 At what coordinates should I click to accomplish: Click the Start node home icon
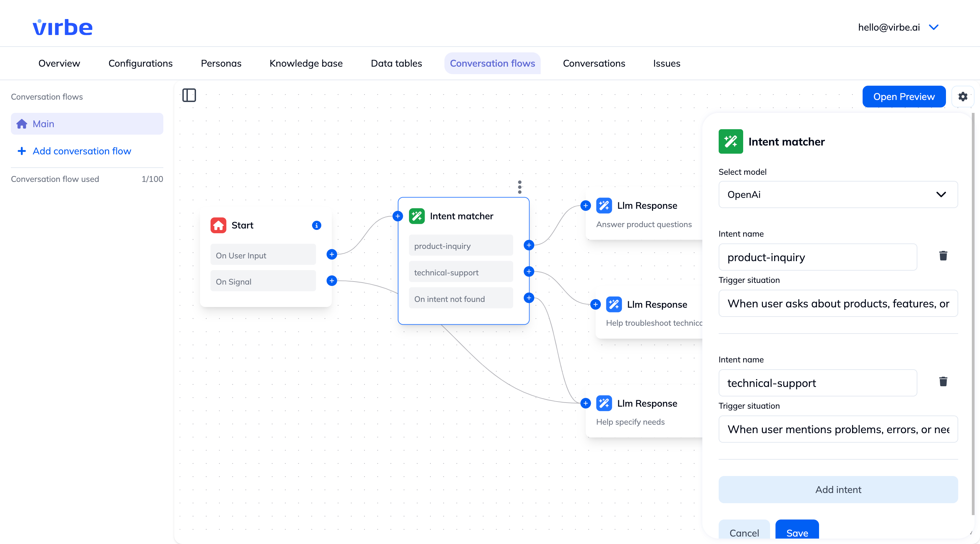pyautogui.click(x=218, y=225)
